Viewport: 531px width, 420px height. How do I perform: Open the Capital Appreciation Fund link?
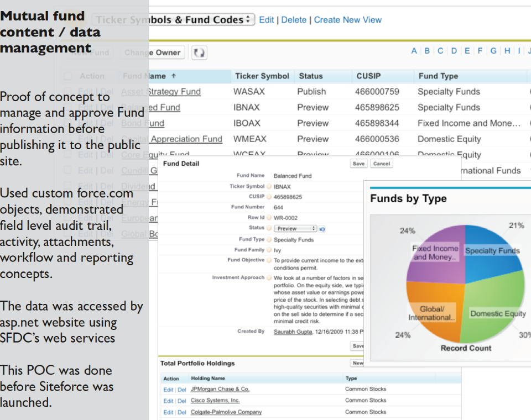click(x=171, y=139)
